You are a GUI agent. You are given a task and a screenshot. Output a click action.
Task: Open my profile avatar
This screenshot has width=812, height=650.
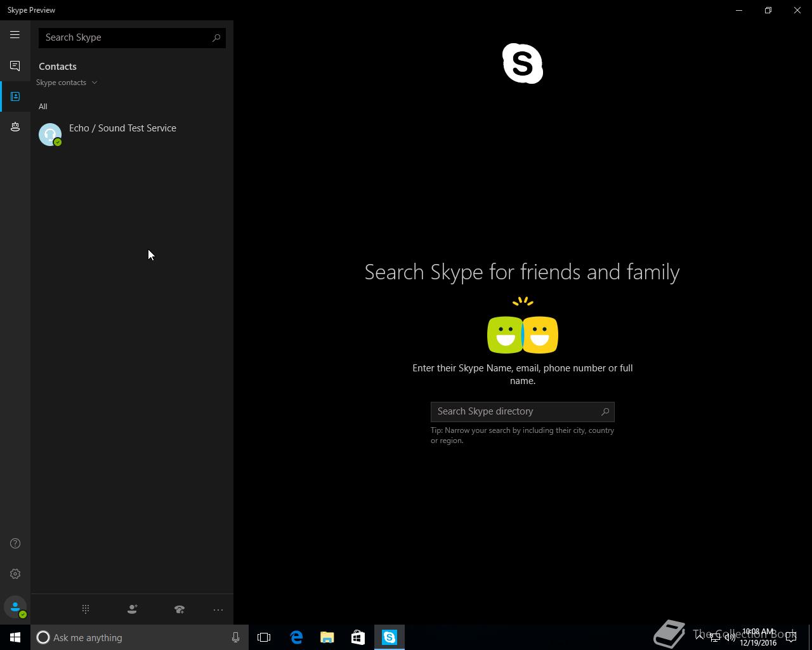tap(15, 607)
